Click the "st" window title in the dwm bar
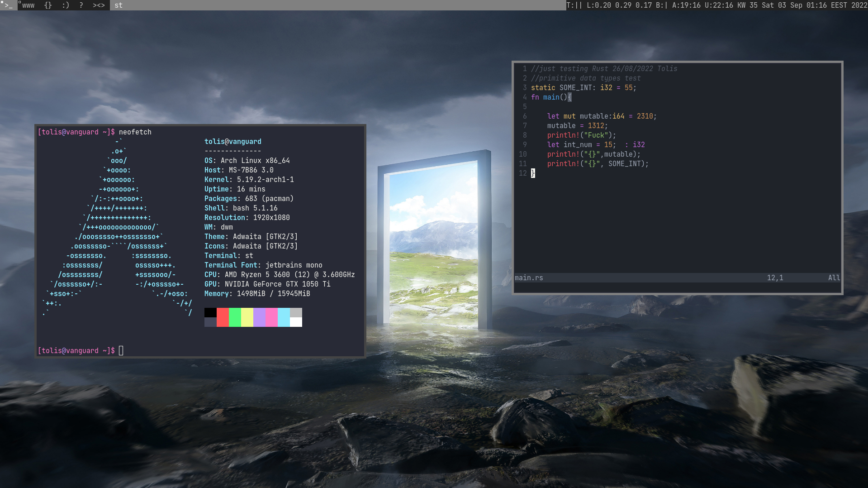This screenshot has height=488, width=868. [118, 5]
